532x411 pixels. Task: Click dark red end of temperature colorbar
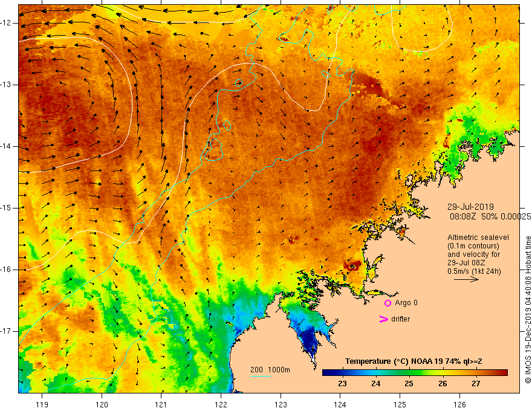[x=504, y=373]
